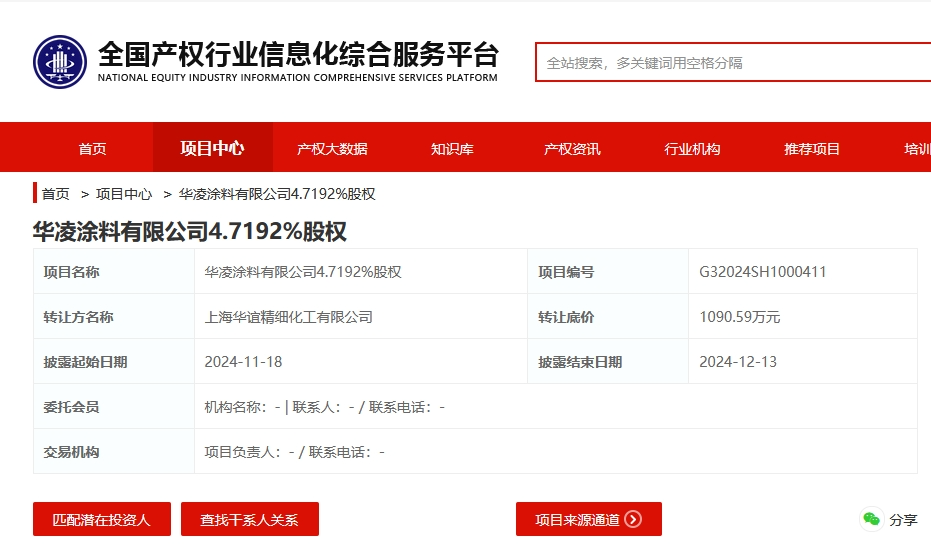Open the 推荐项目 navigation item
Viewport: 931px width, 558px height.
[812, 148]
